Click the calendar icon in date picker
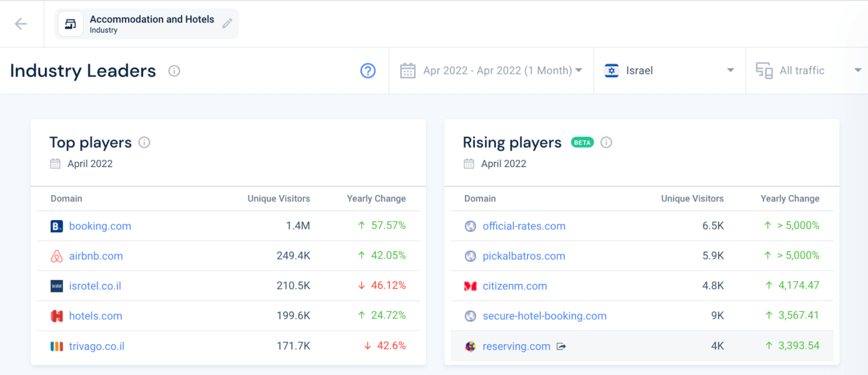The width and height of the screenshot is (868, 375). 407,71
